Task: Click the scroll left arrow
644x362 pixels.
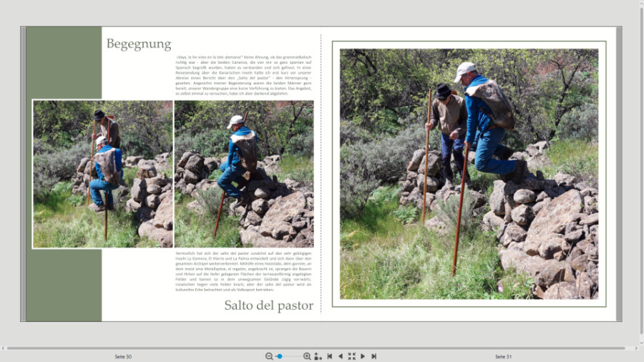Action: coord(3,348)
